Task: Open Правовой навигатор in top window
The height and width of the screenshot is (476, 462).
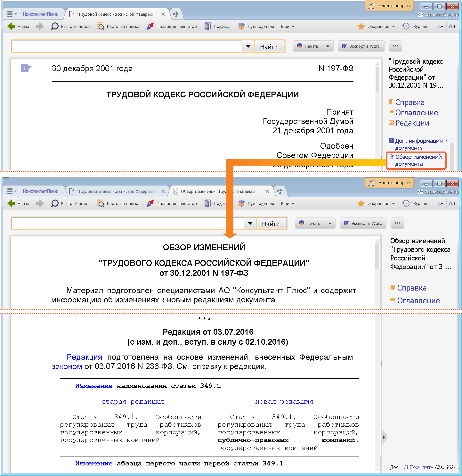Action: [x=172, y=26]
